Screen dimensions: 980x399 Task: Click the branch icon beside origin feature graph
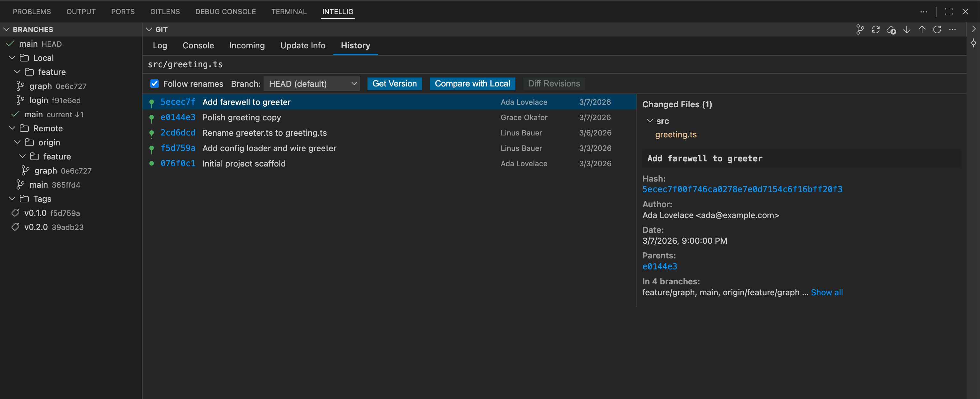tap(25, 171)
